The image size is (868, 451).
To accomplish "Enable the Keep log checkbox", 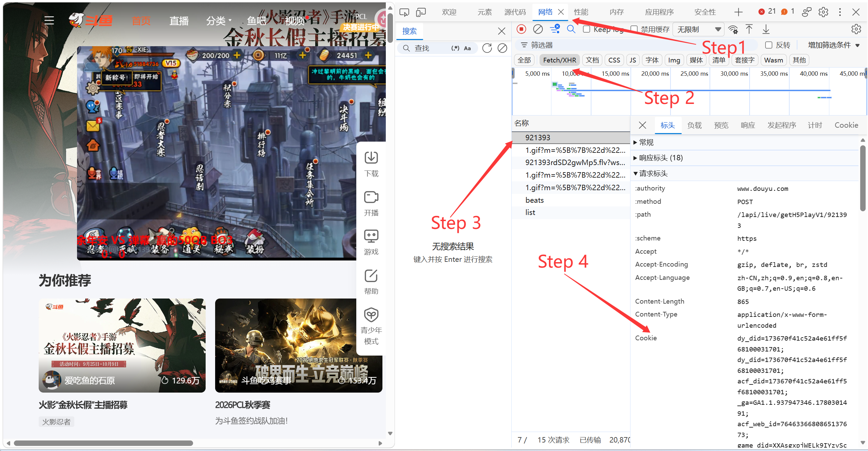I will coord(586,29).
